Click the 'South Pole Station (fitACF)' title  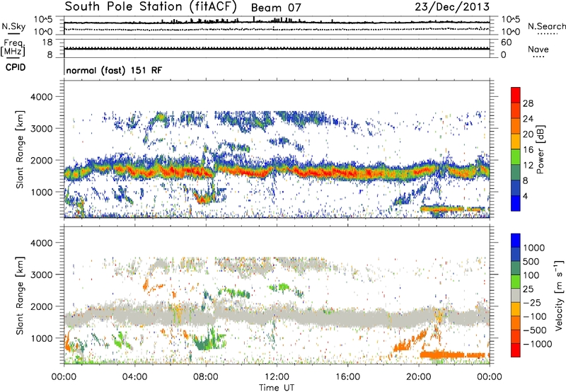pyautogui.click(x=151, y=6)
